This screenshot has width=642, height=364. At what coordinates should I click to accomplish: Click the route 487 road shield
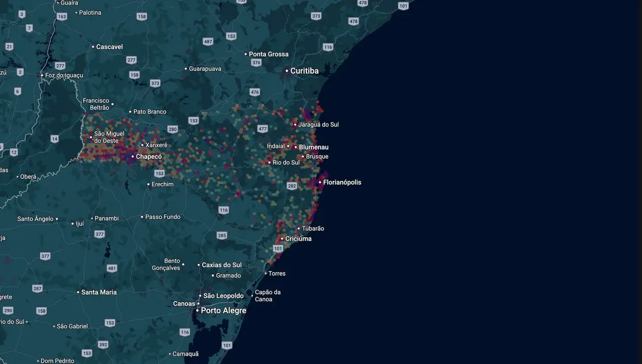(x=208, y=41)
